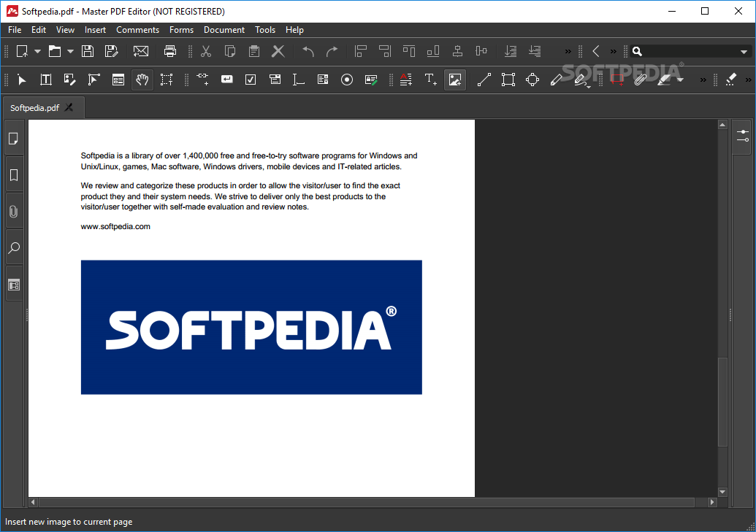The image size is (756, 532).
Task: Select the arrow Select Object tool
Action: pyautogui.click(x=22, y=80)
